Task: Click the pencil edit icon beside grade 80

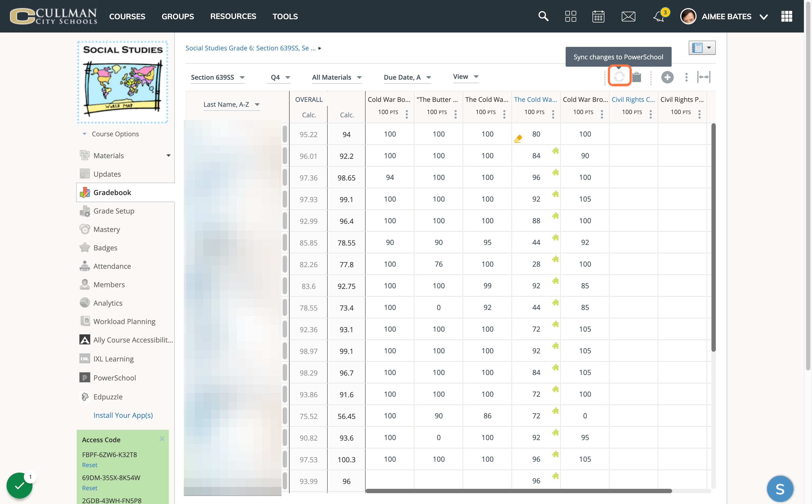Action: coord(518,139)
